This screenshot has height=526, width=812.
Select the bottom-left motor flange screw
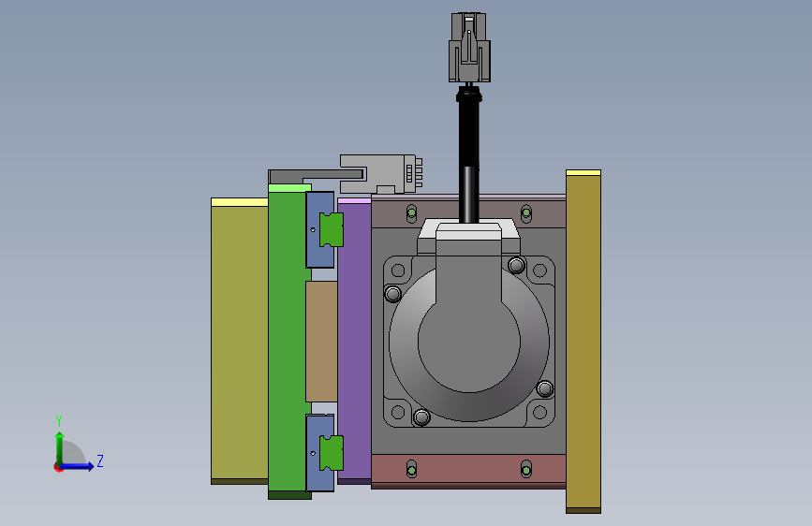(x=421, y=416)
